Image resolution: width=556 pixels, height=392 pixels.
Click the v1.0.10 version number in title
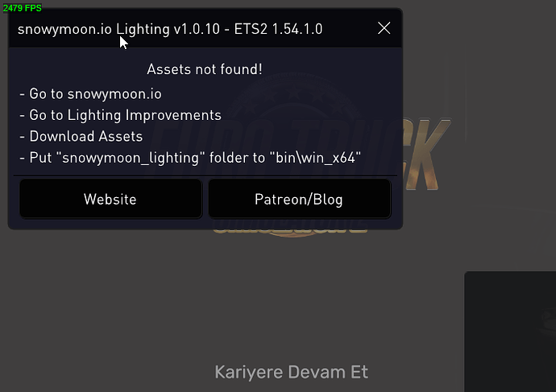[x=197, y=29]
